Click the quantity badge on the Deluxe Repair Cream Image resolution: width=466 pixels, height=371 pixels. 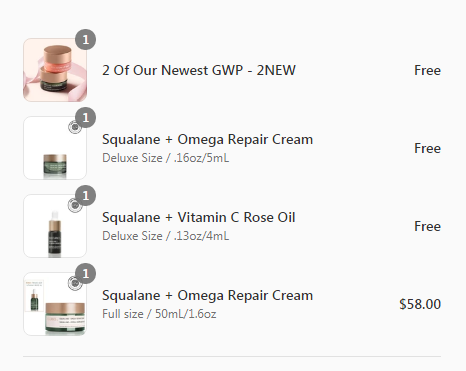(x=86, y=118)
